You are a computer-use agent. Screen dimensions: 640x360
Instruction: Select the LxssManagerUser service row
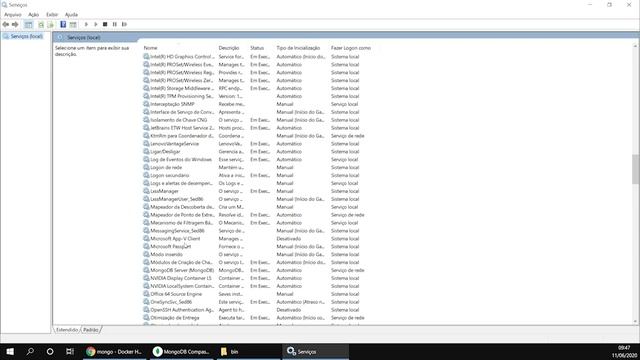point(176,199)
